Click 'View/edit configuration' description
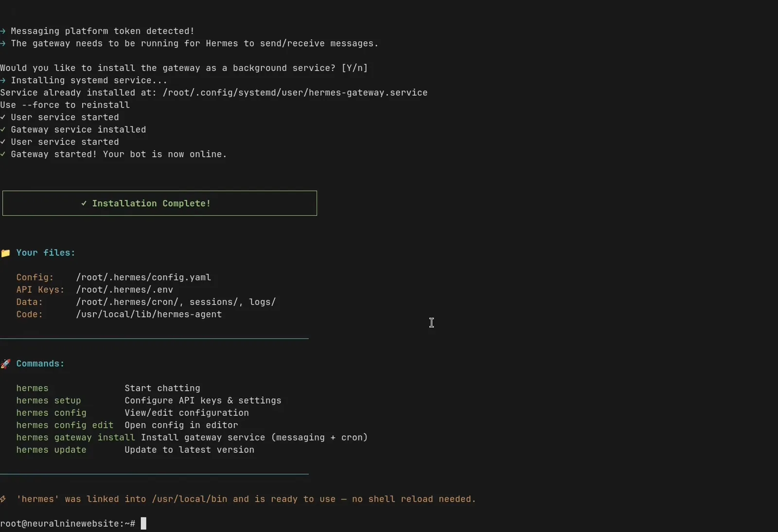Viewport: 778px width, 532px height. point(187,413)
